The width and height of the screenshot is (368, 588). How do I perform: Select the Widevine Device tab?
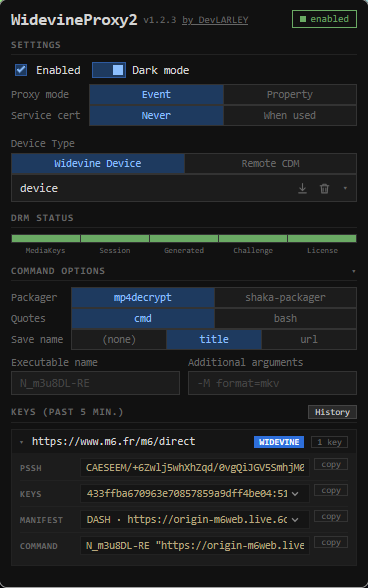(98, 164)
